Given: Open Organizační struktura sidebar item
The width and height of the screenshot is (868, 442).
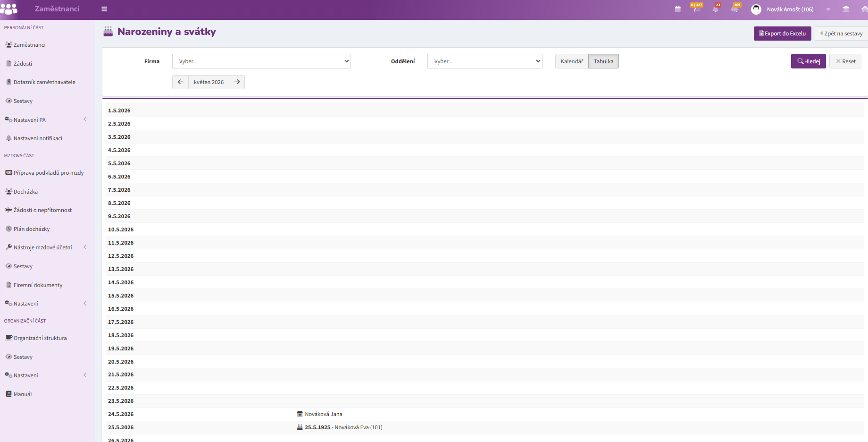Looking at the screenshot, I should (40, 338).
